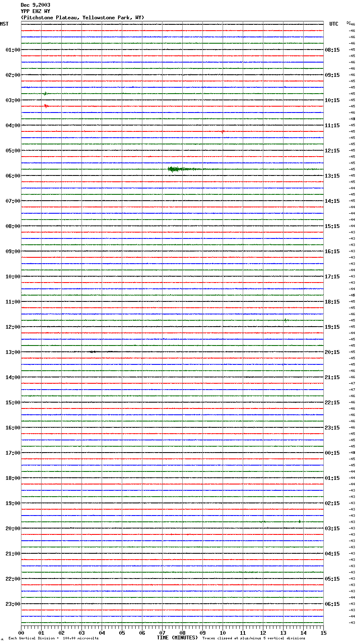Click the 09:15 UTC time label
The image size is (357, 644).
332,75
